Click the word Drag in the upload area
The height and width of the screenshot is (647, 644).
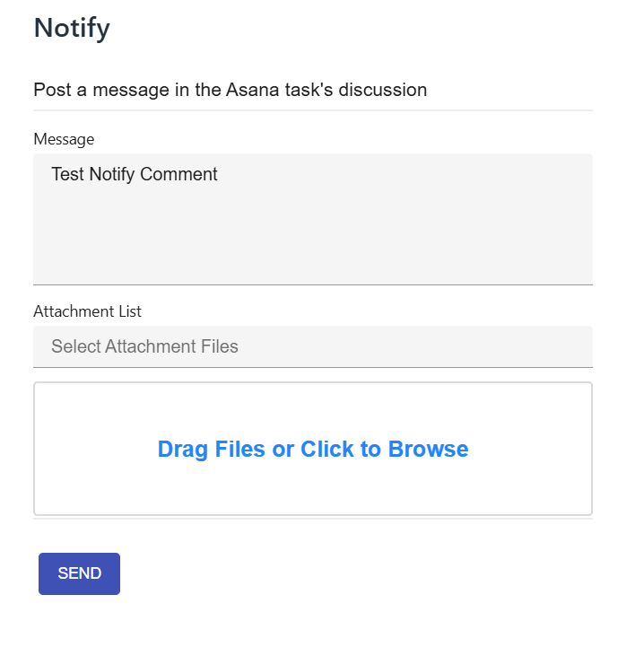182,449
